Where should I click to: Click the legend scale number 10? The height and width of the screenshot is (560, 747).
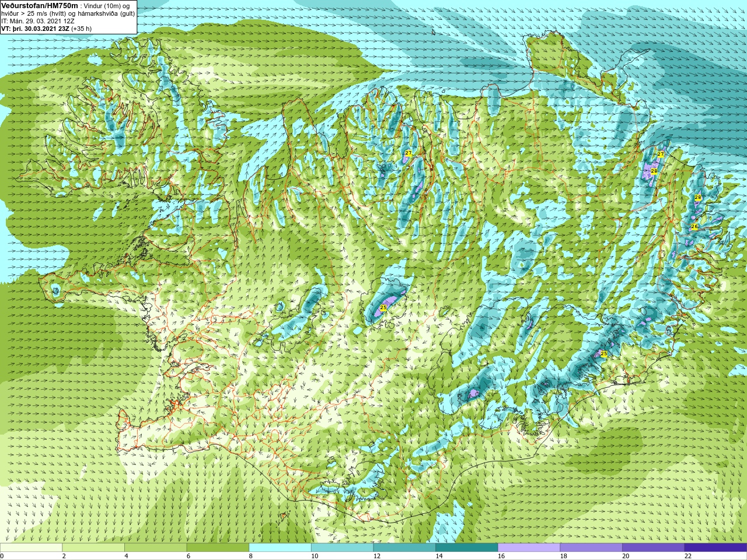coord(315,556)
